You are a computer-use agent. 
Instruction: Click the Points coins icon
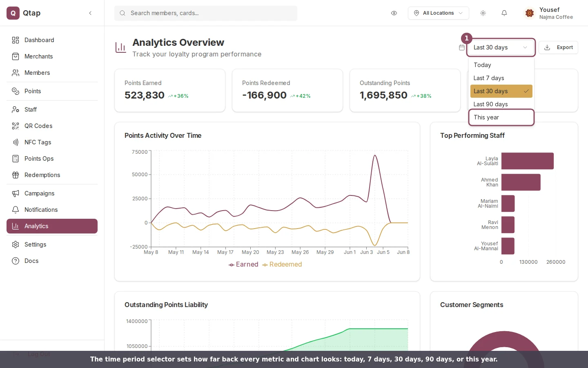tap(16, 91)
